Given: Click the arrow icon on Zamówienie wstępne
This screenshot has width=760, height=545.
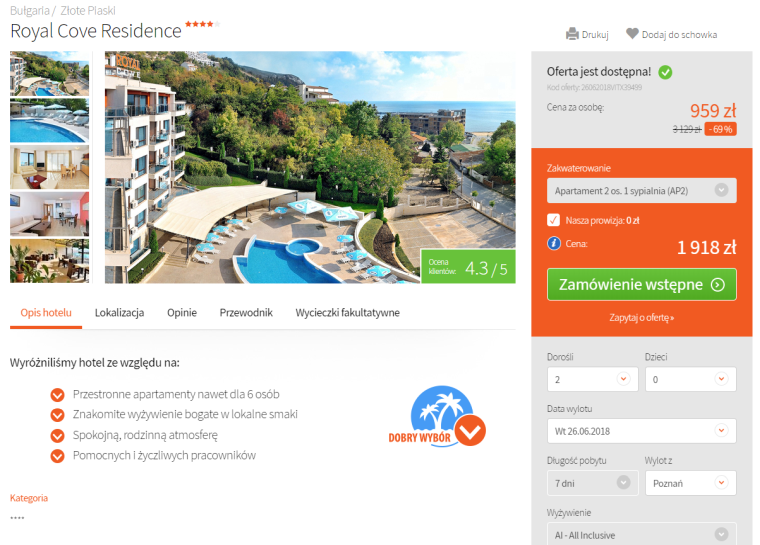Looking at the screenshot, I should point(717,285).
